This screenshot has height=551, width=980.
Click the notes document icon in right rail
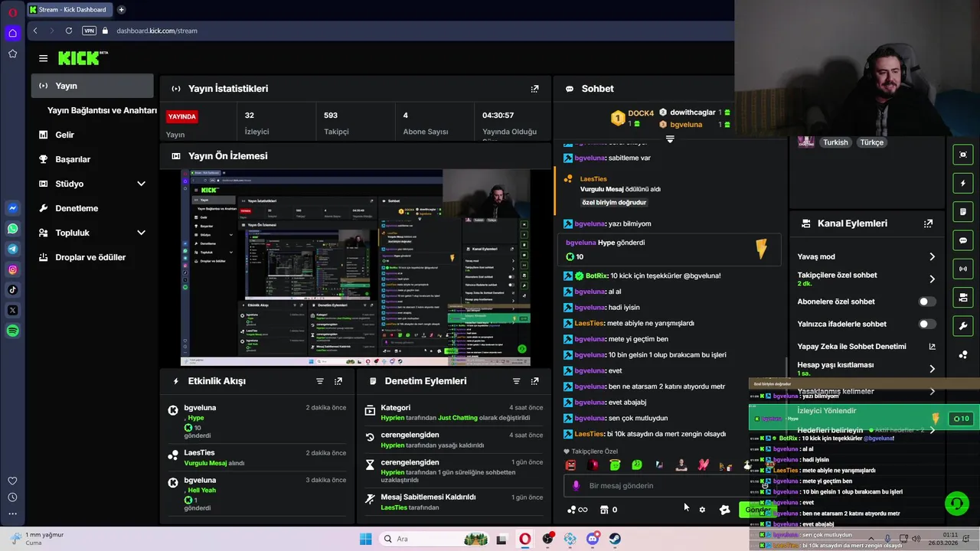963,212
